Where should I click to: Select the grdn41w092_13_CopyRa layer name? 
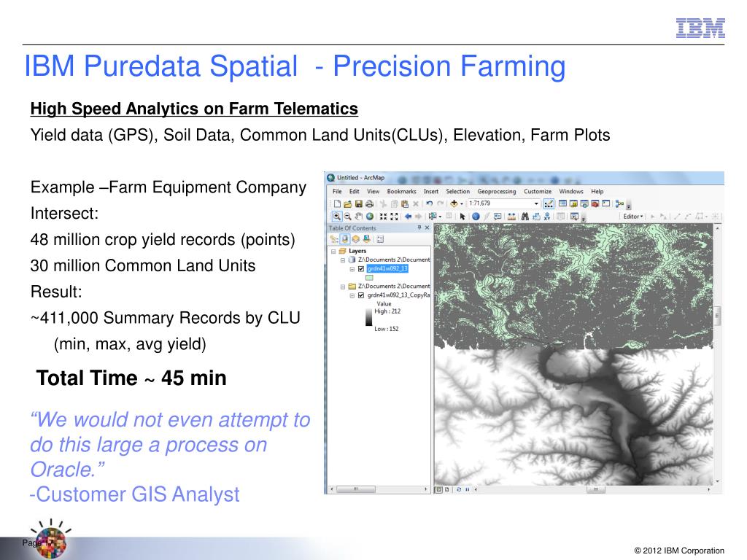point(398,295)
